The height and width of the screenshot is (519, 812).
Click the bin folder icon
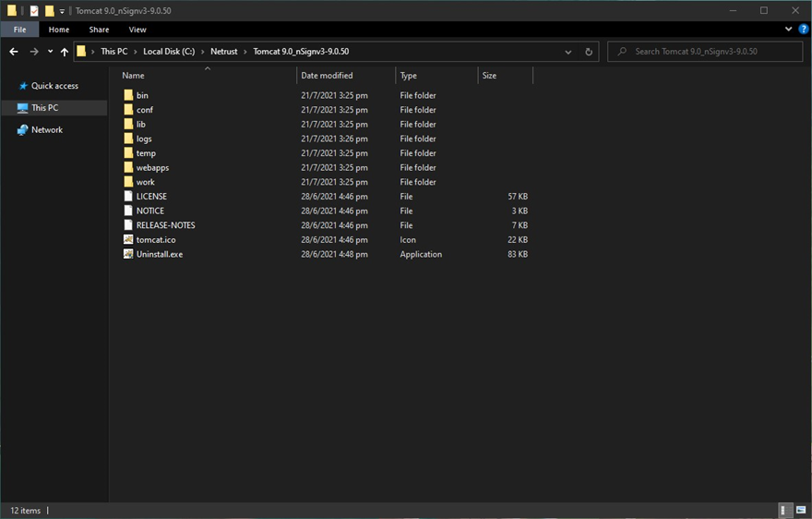coord(128,95)
